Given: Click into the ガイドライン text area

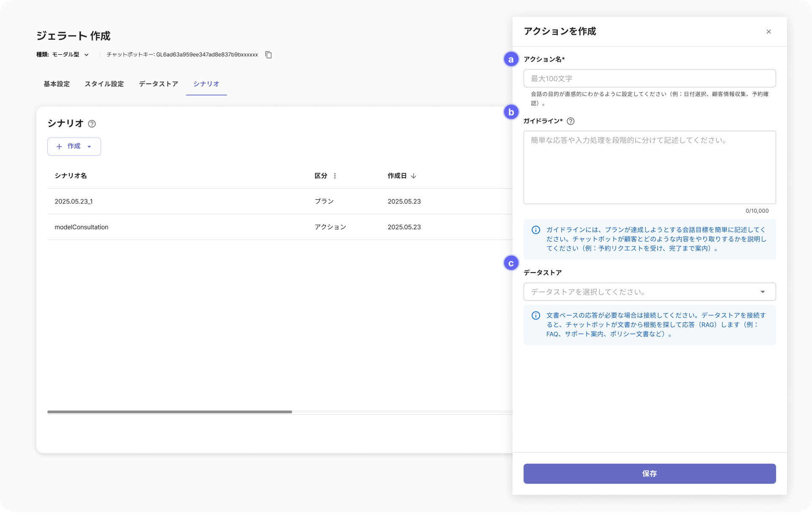Looking at the screenshot, I should 649,167.
